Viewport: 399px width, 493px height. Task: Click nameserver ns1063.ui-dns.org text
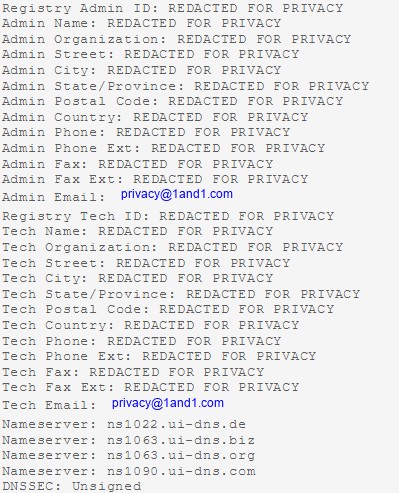click(x=181, y=455)
